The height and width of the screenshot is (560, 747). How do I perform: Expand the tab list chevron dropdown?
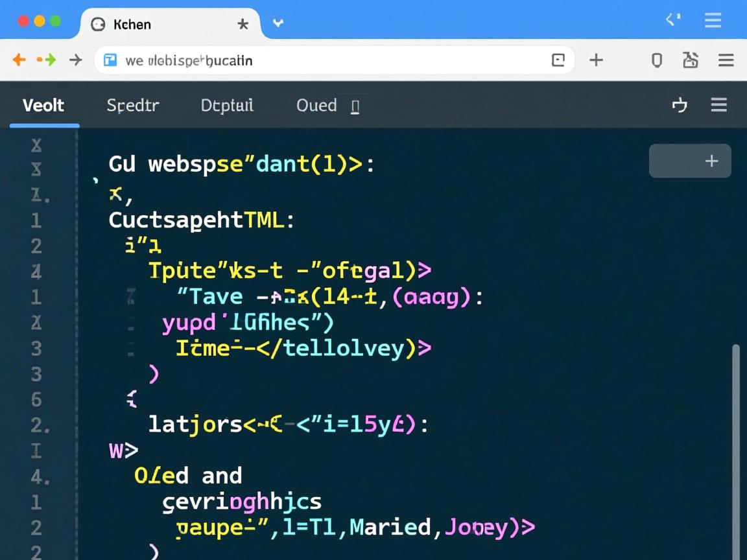(x=278, y=23)
